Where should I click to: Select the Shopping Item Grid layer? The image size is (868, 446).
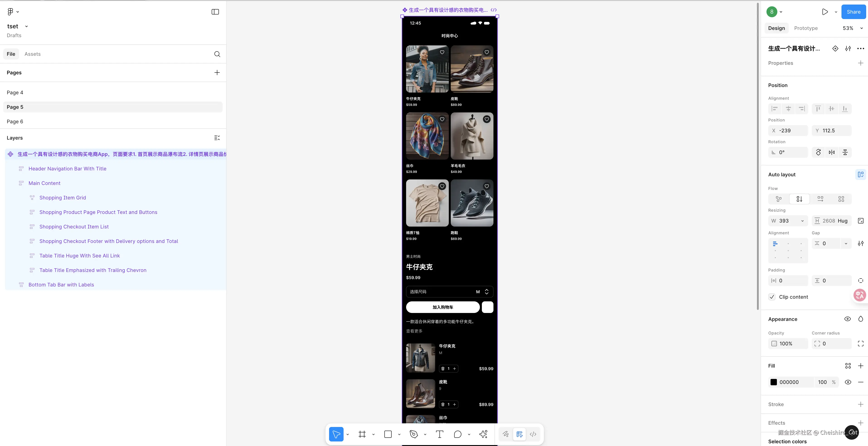tap(63, 198)
